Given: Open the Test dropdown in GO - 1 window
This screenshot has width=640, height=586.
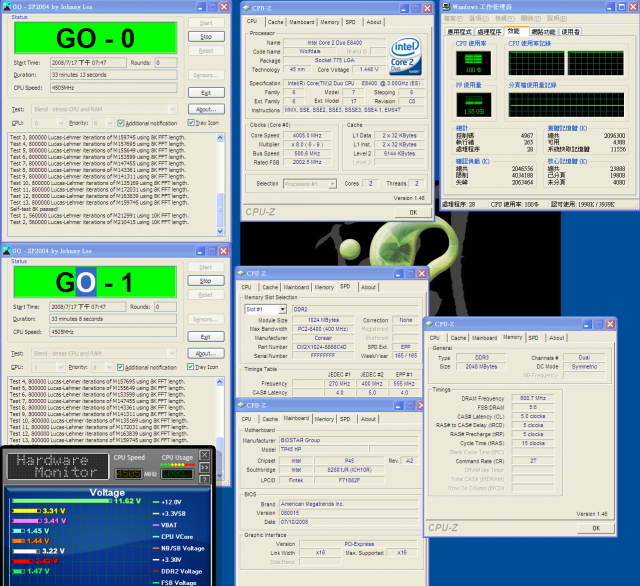Looking at the screenshot, I should click(172, 353).
